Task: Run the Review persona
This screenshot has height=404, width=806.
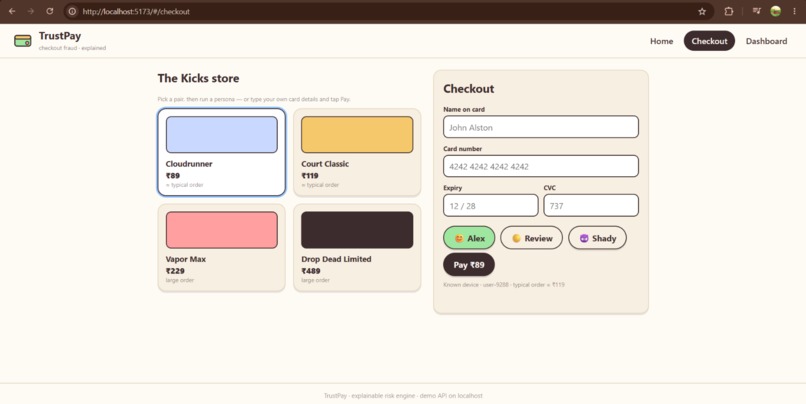Action: point(532,238)
